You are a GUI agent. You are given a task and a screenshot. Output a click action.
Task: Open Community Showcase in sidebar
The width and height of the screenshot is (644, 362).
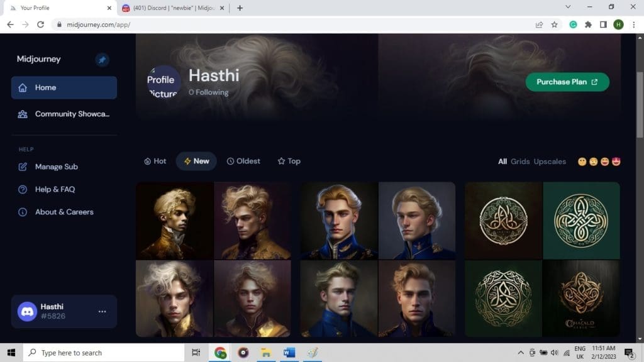point(64,114)
